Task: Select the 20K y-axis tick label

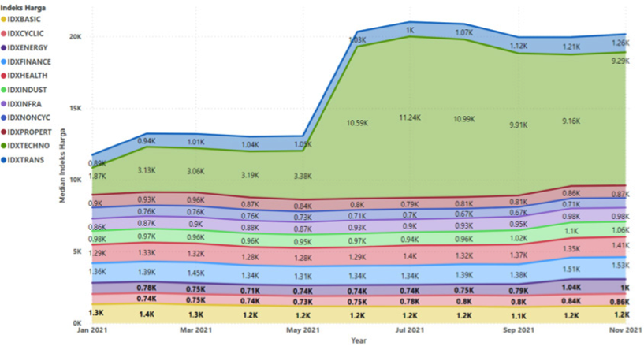Action: click(75, 37)
